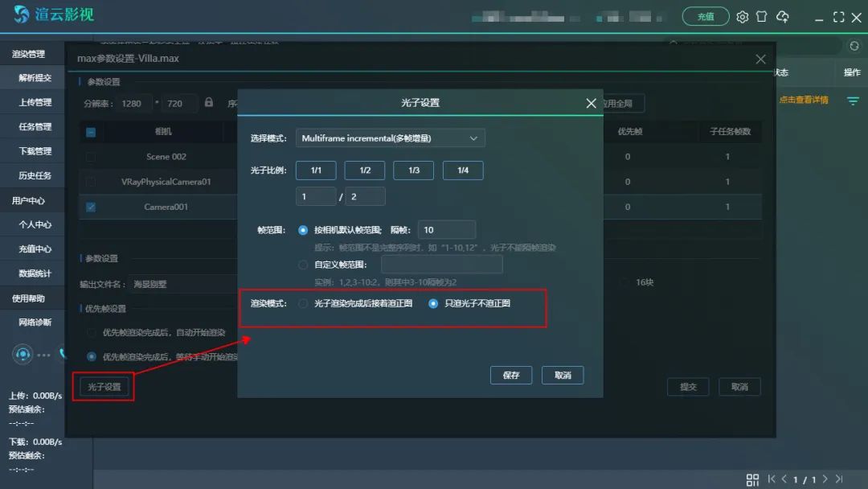
Task: Open the Multiframe incremental mode dropdown
Action: 390,138
